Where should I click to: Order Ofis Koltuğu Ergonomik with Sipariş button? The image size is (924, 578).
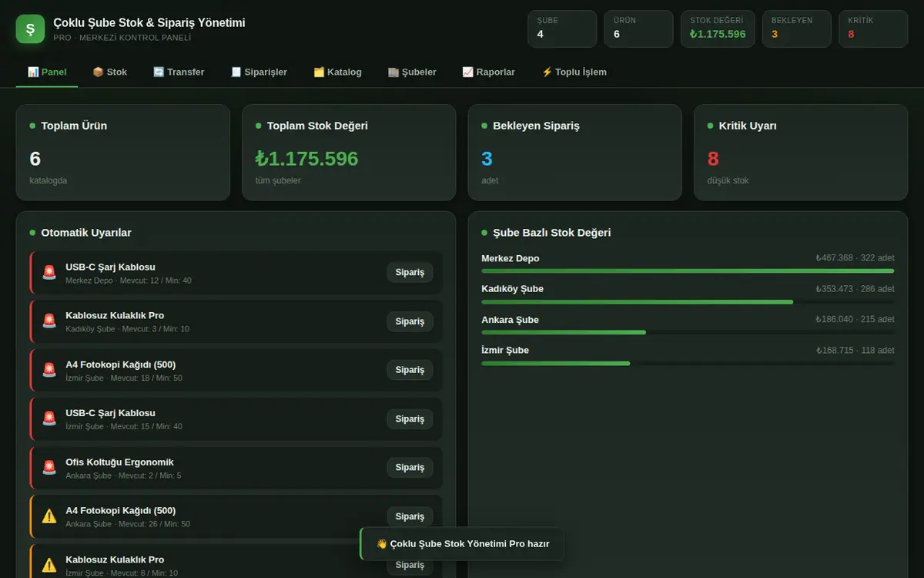coord(410,468)
